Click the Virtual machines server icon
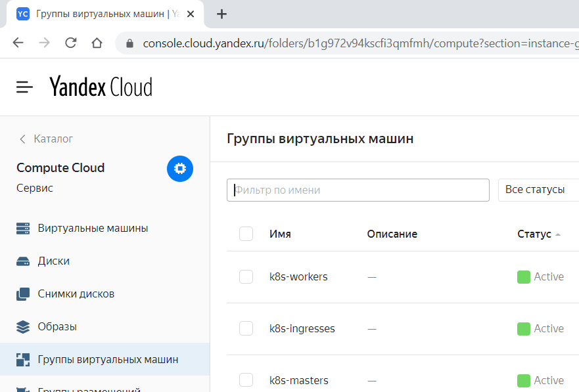Image resolution: width=579 pixels, height=392 pixels. (23, 229)
